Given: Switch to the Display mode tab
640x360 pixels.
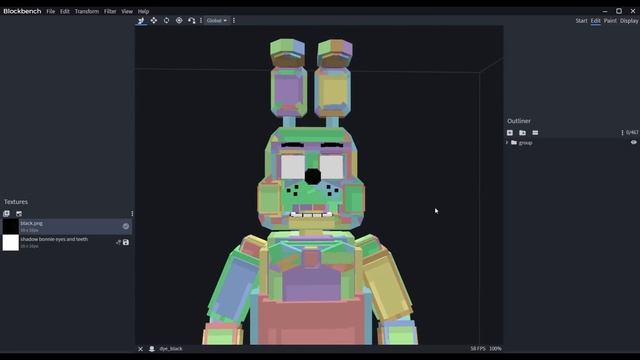Looking at the screenshot, I should [629, 21].
